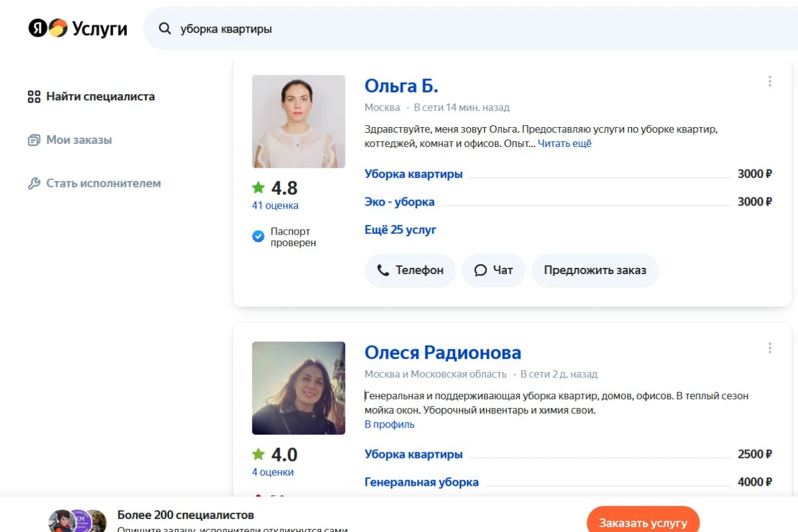The image size is (798, 532).
Task: View the 4 оценки reviews link
Action: [272, 472]
